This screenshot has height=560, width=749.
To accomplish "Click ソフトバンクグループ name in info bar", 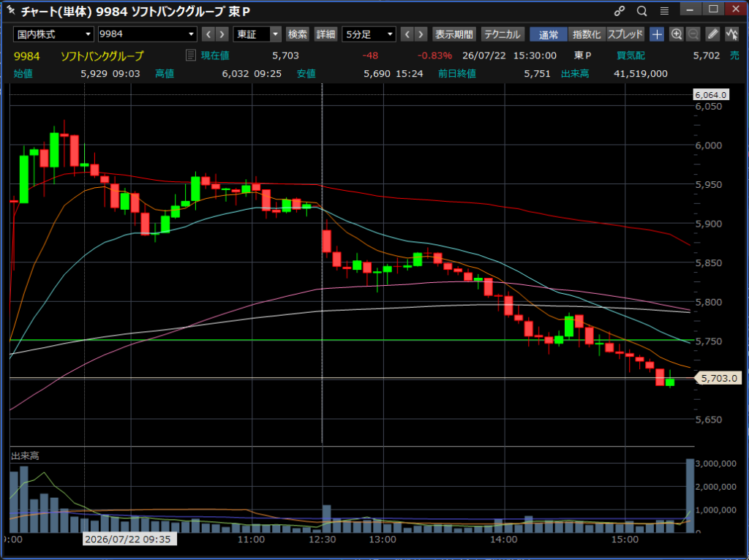I will [102, 56].
